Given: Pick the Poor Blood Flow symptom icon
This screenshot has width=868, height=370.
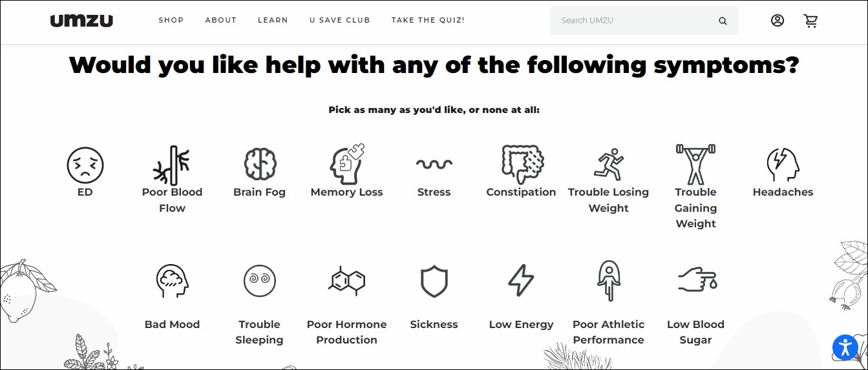Looking at the screenshot, I should tap(172, 164).
